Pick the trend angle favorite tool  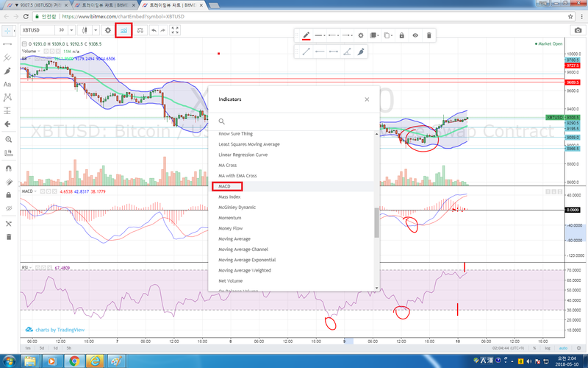pos(347,52)
